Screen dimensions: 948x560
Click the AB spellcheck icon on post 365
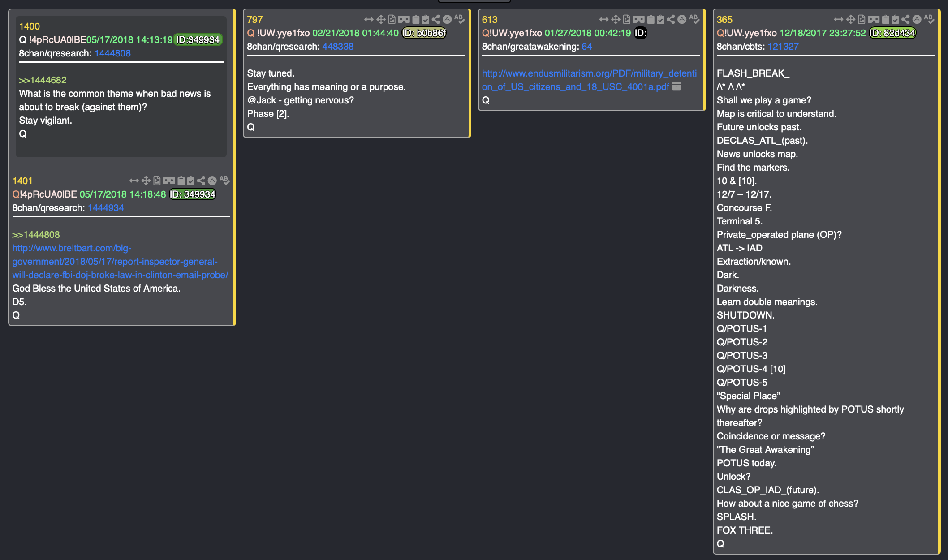(x=929, y=19)
